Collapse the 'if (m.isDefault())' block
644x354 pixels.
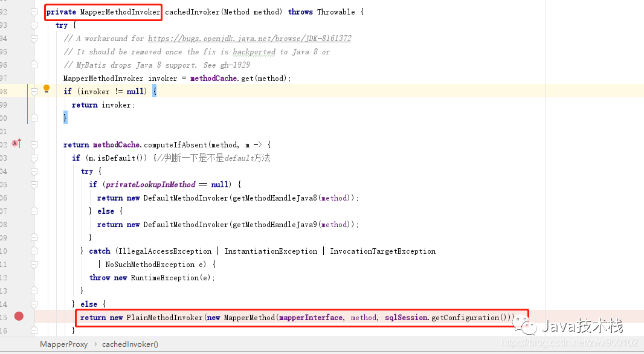(x=34, y=158)
